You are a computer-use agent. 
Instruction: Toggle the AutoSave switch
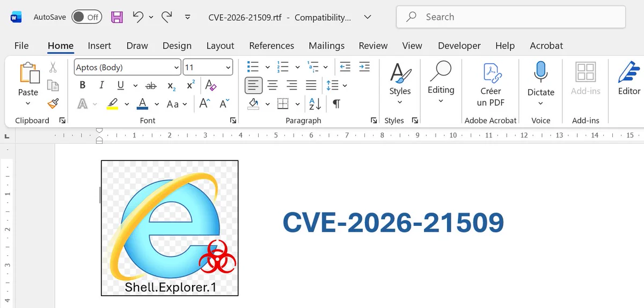(x=86, y=17)
